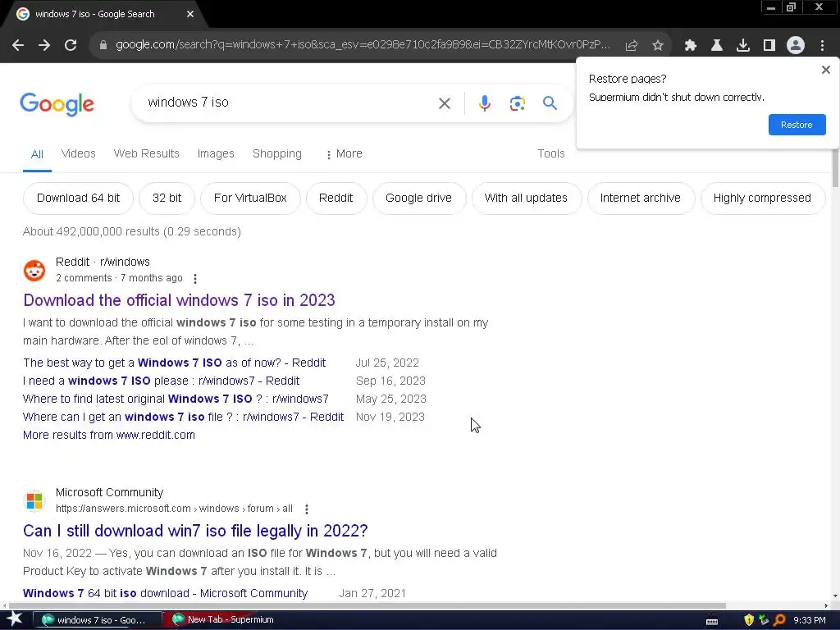The height and width of the screenshot is (630, 840).
Task: Go back to the previous page
Action: [x=18, y=46]
